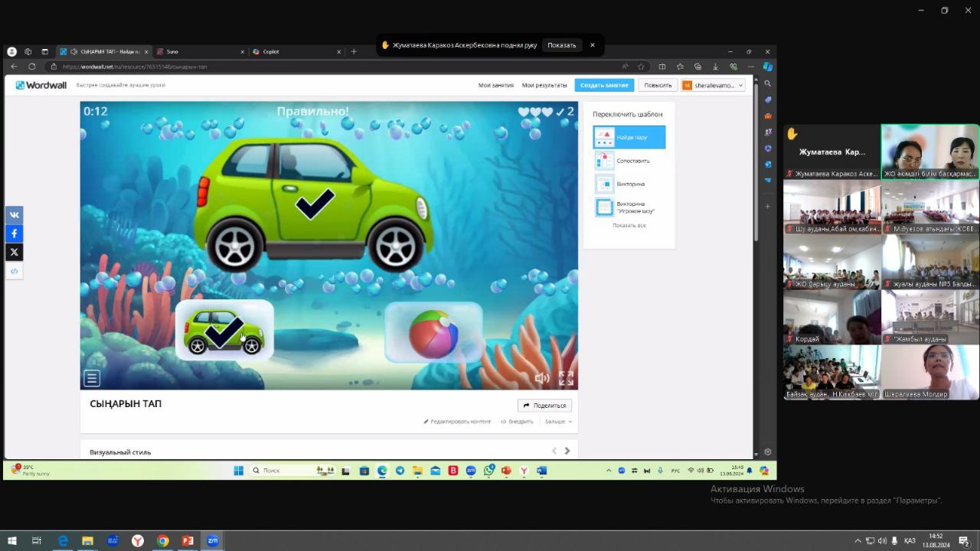Click the Показать button in the raised-hand notification
Image resolution: width=980 pixels, height=551 pixels.
(561, 45)
